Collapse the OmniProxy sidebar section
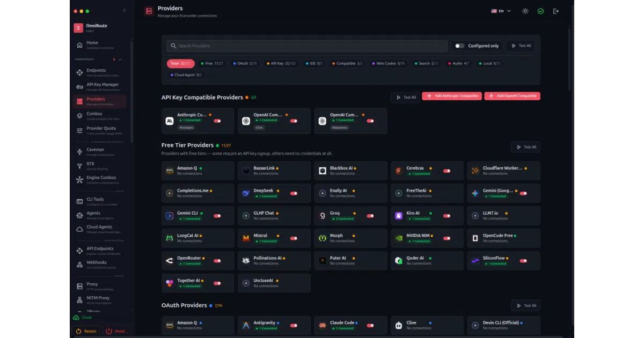Image resolution: width=644 pixels, height=338 pixels. (120, 59)
